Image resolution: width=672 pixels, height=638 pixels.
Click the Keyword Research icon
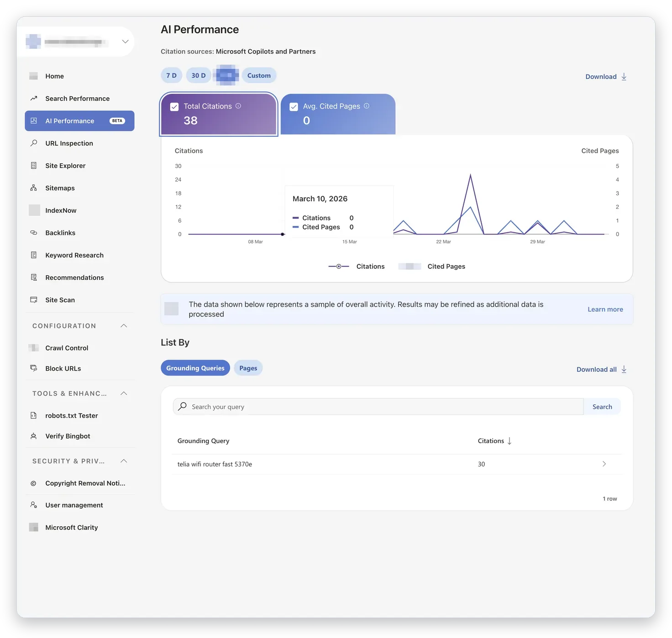pos(34,255)
